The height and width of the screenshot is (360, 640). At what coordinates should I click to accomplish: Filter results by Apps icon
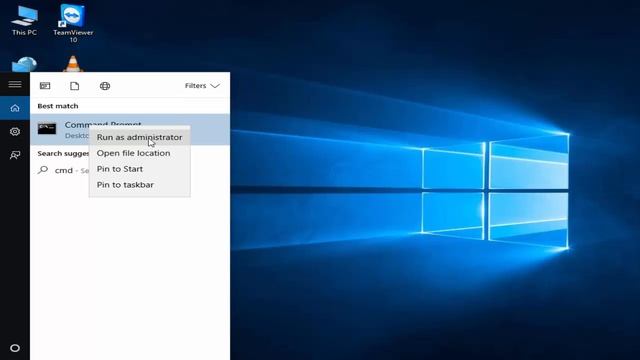tap(45, 86)
